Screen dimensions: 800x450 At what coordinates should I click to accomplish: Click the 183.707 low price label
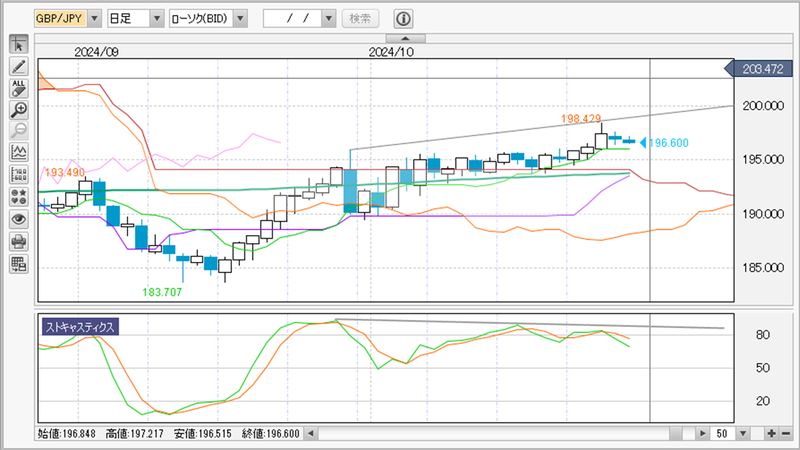(162, 292)
